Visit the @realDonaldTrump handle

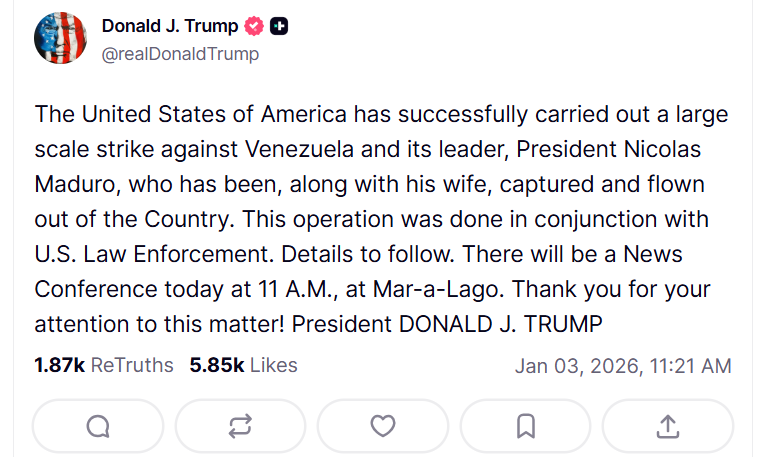(180, 54)
